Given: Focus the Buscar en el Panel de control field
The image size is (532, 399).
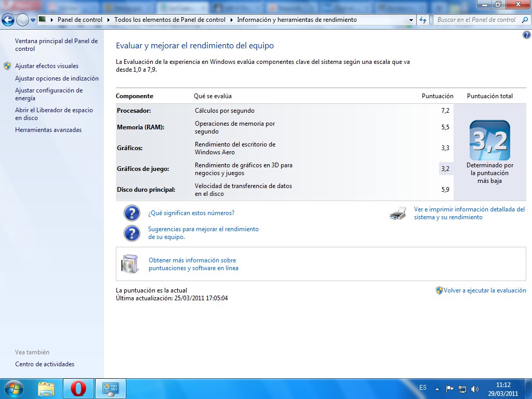Looking at the screenshot, I should pos(476,20).
